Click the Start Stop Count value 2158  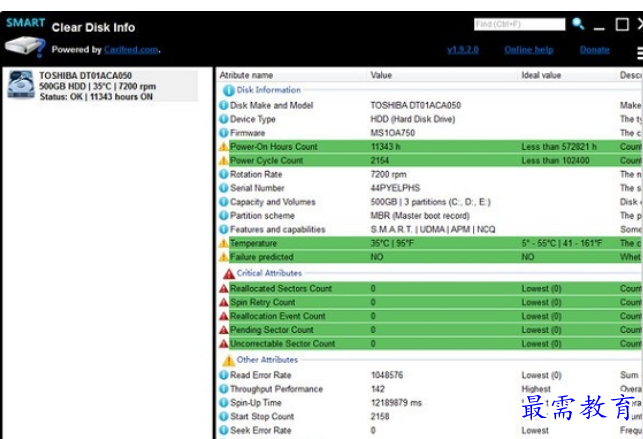click(380, 416)
